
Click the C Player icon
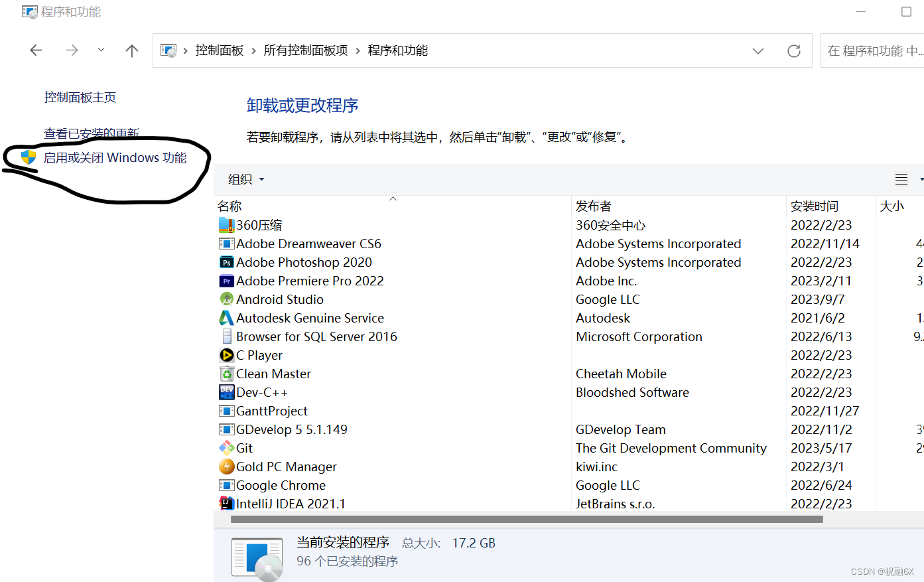click(x=227, y=355)
